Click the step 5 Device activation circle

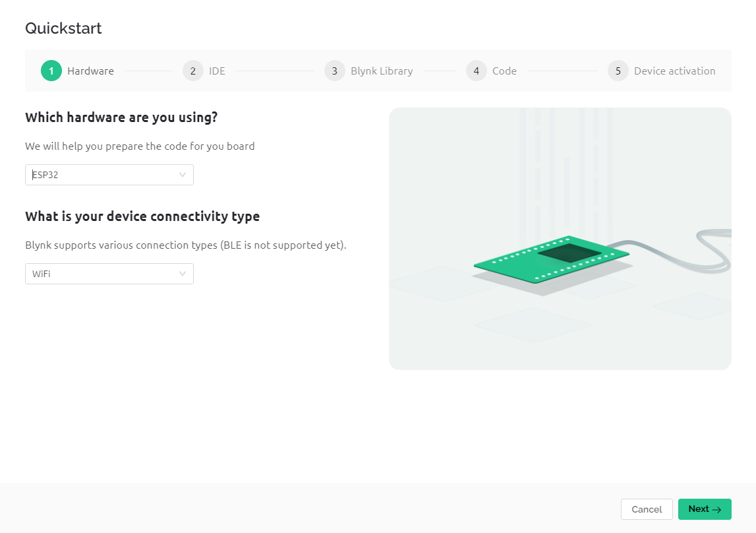click(x=618, y=71)
